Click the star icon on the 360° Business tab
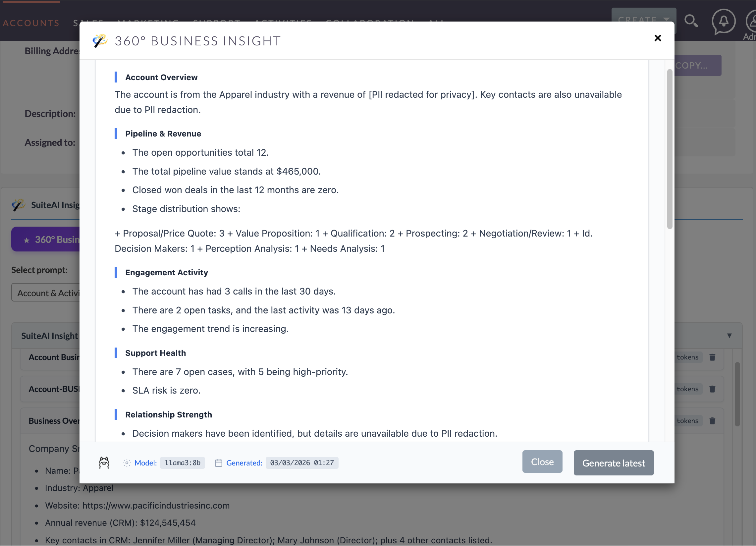This screenshot has height=546, width=756. 26,239
